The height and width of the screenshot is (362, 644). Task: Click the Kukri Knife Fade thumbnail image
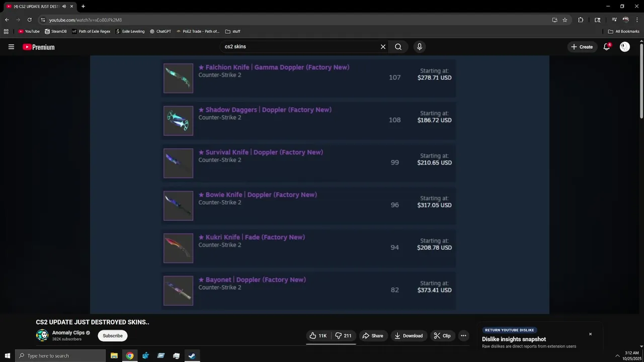pos(178,248)
